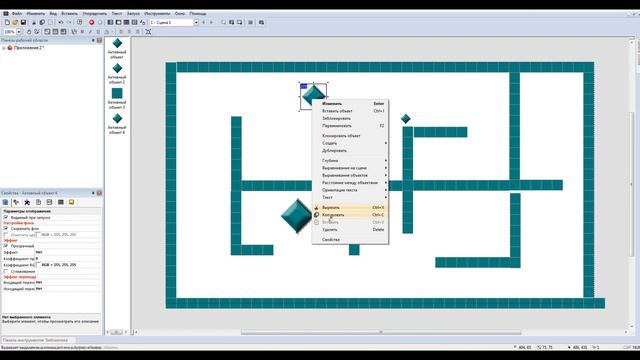Viewport: 640px width, 360px height.
Task: Select Активный объект 4 in object list
Action: tap(117, 124)
